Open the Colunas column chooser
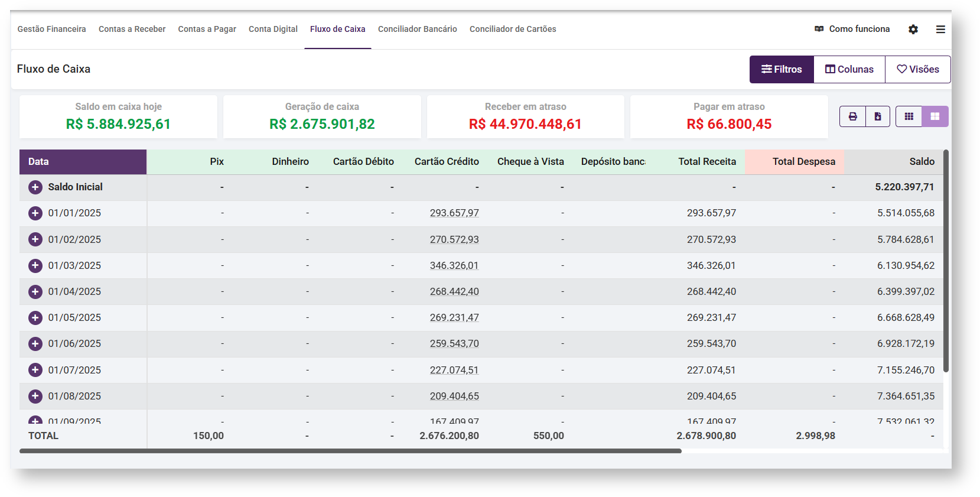 pos(849,69)
